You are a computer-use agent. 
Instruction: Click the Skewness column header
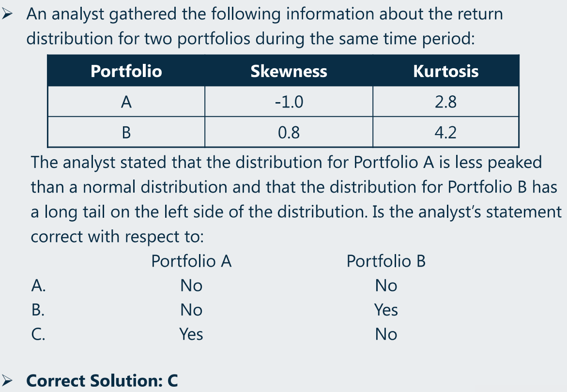tap(289, 71)
